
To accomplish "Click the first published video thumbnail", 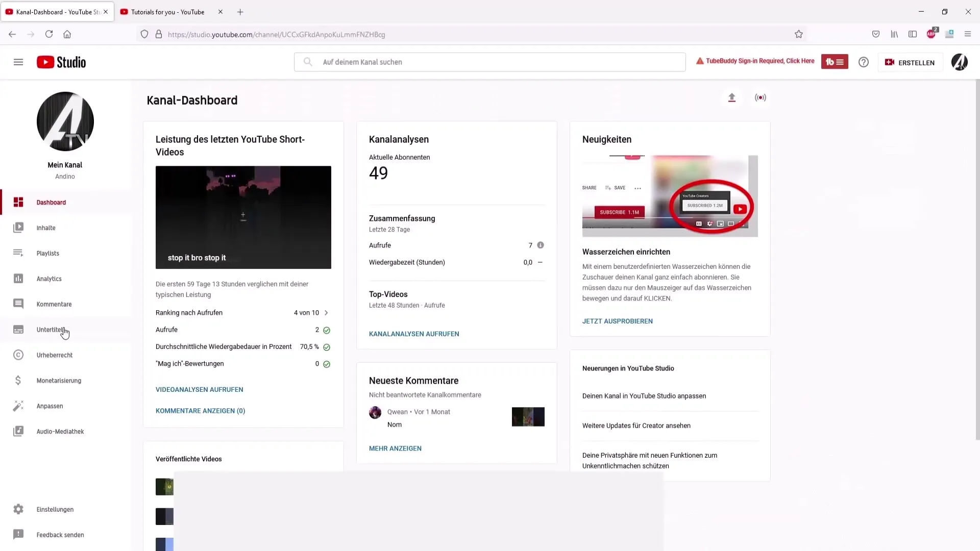I will coord(164,486).
